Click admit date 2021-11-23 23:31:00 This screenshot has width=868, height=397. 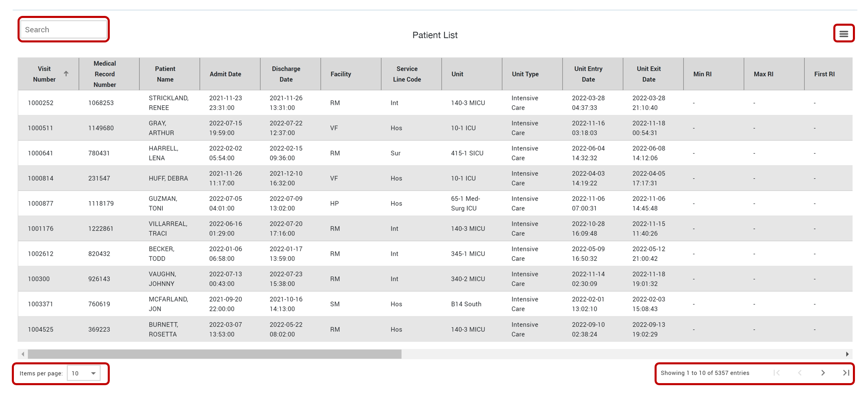pyautogui.click(x=225, y=103)
